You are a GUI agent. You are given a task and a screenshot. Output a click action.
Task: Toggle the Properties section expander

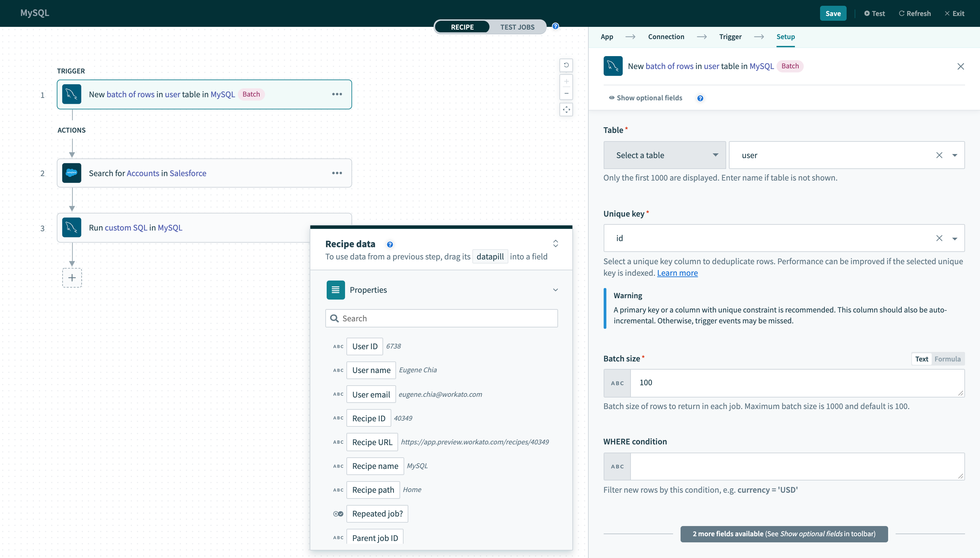click(x=556, y=290)
